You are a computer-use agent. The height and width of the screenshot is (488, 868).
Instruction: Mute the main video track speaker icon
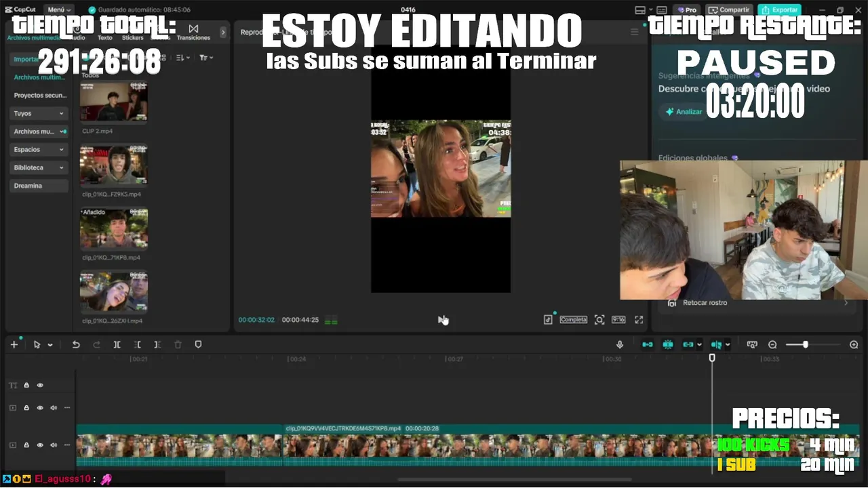click(x=54, y=445)
